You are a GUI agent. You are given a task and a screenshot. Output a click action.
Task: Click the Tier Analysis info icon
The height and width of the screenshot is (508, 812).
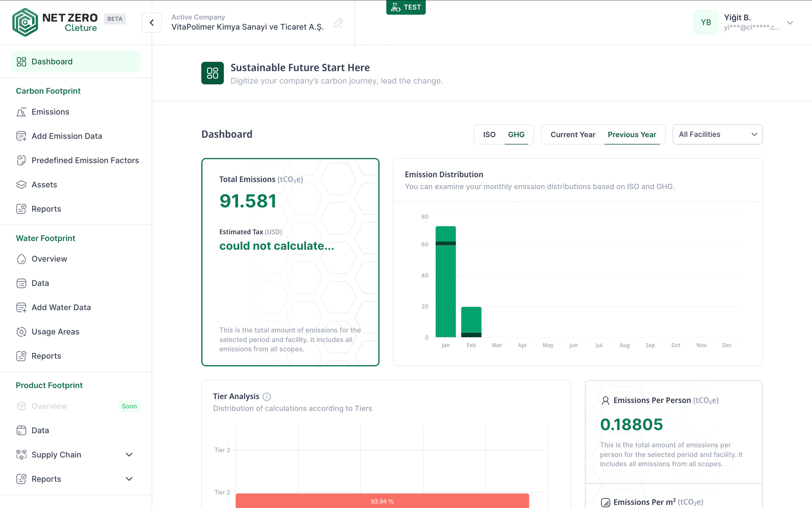(x=267, y=397)
